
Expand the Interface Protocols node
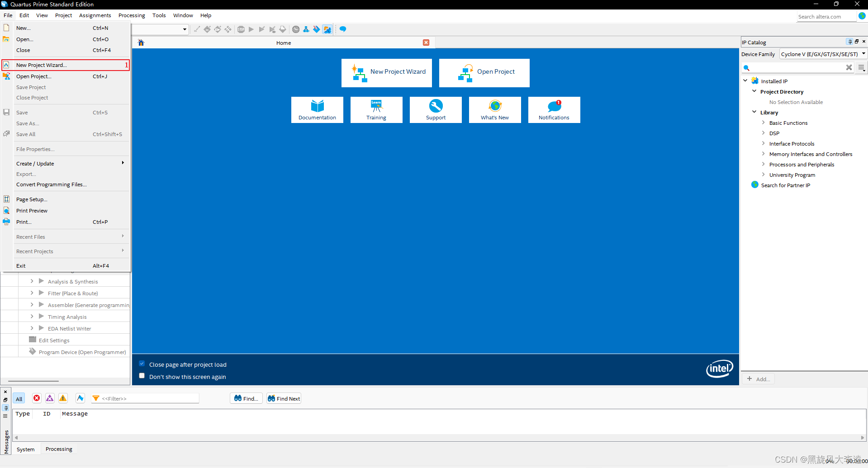click(x=763, y=143)
